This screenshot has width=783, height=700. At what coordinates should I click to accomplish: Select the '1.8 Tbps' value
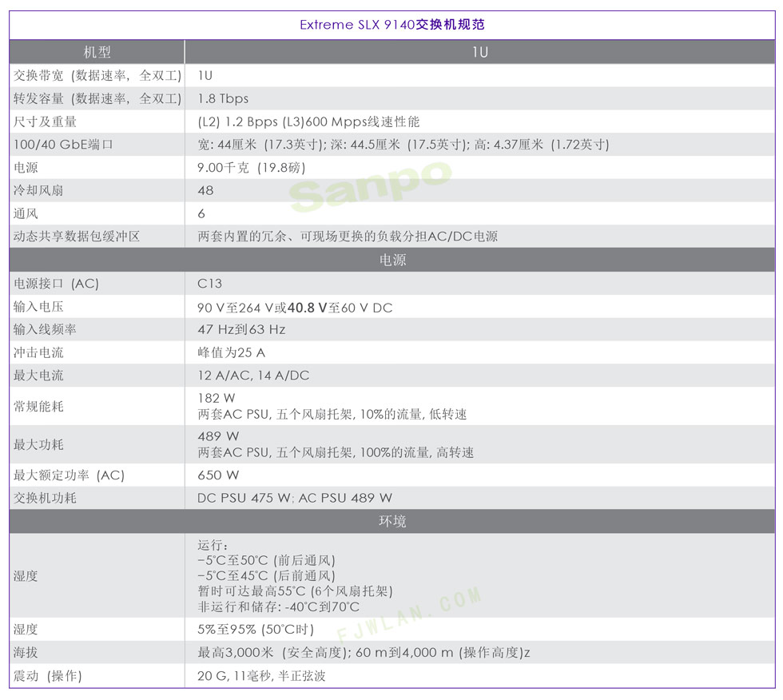point(223,98)
